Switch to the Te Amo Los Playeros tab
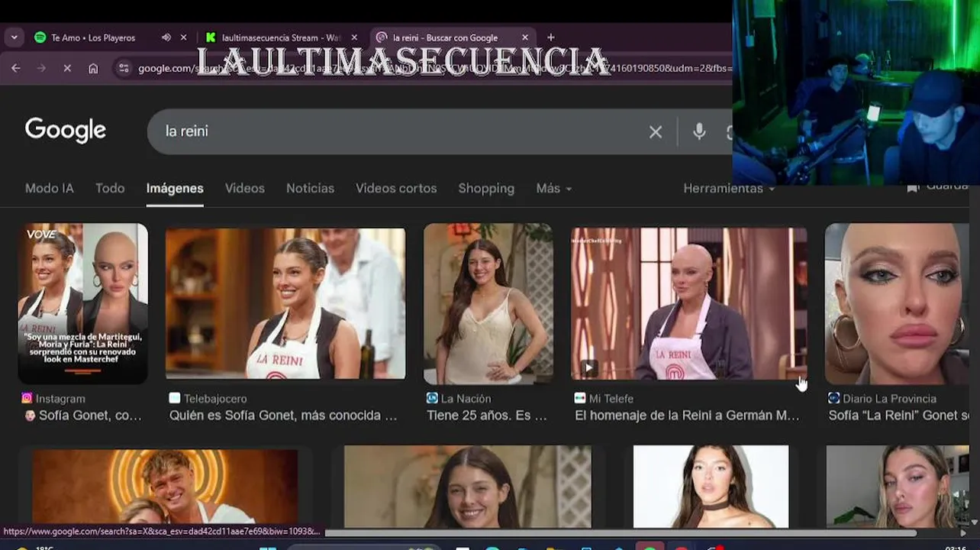980x550 pixels. (93, 37)
